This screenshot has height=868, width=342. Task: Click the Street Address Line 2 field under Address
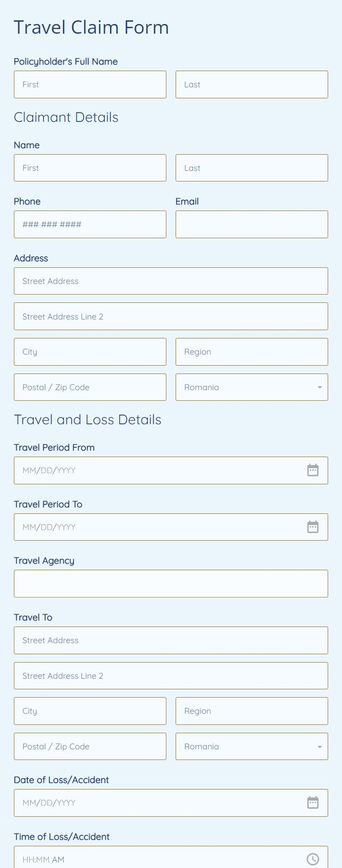171,316
